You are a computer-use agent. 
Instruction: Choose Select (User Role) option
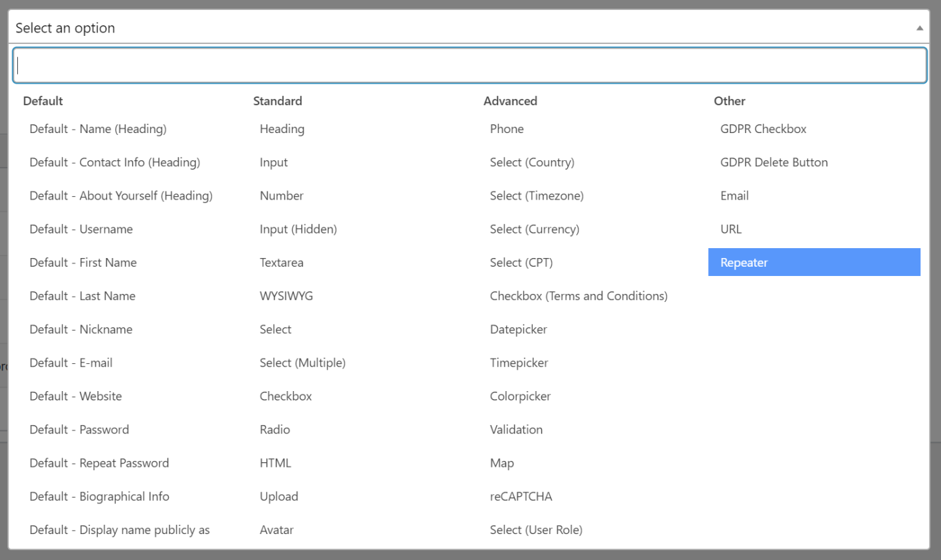coord(584,529)
